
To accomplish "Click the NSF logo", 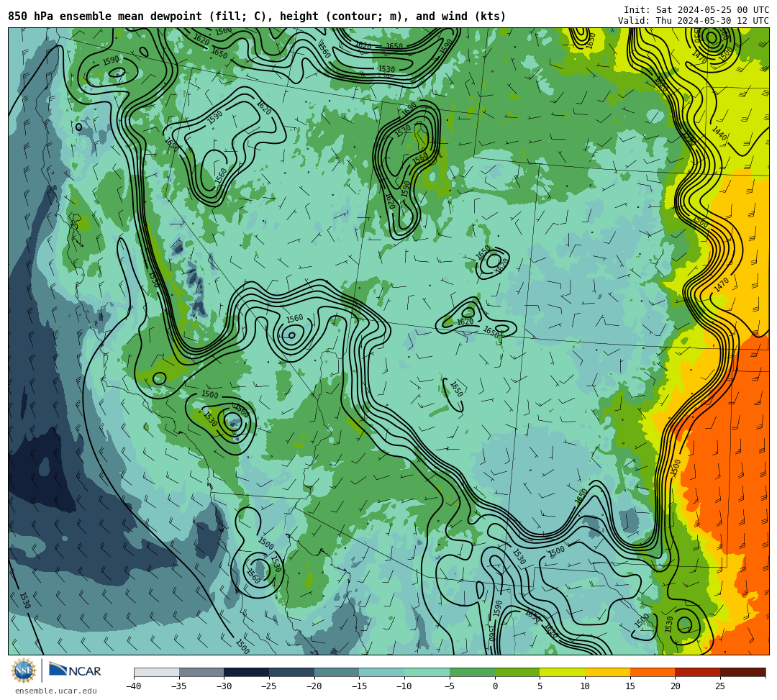I will click(24, 671).
